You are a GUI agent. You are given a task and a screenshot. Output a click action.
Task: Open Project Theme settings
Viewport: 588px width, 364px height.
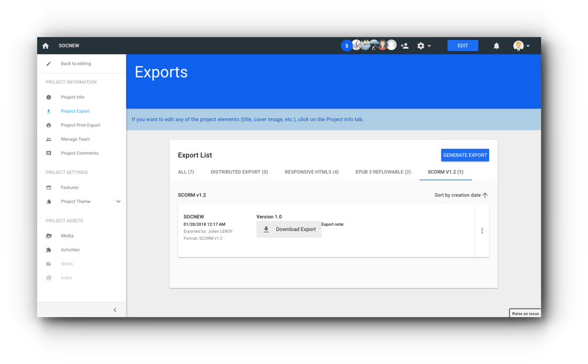pos(75,202)
